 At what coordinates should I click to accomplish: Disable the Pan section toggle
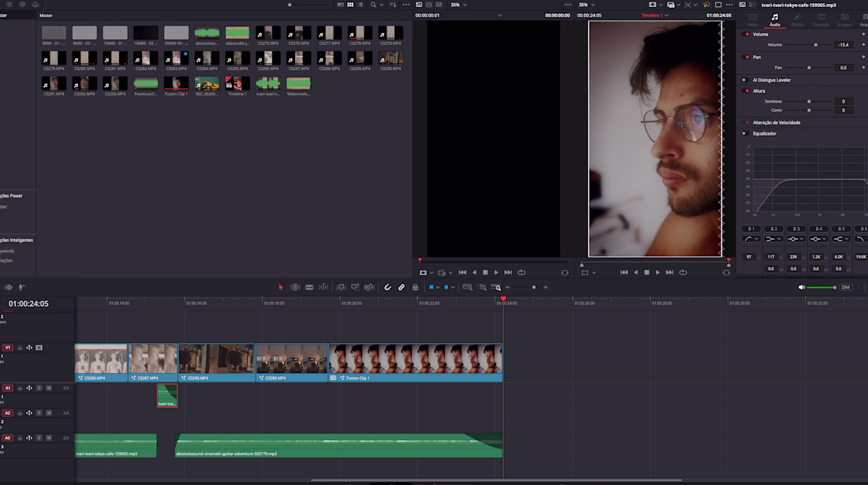point(746,57)
